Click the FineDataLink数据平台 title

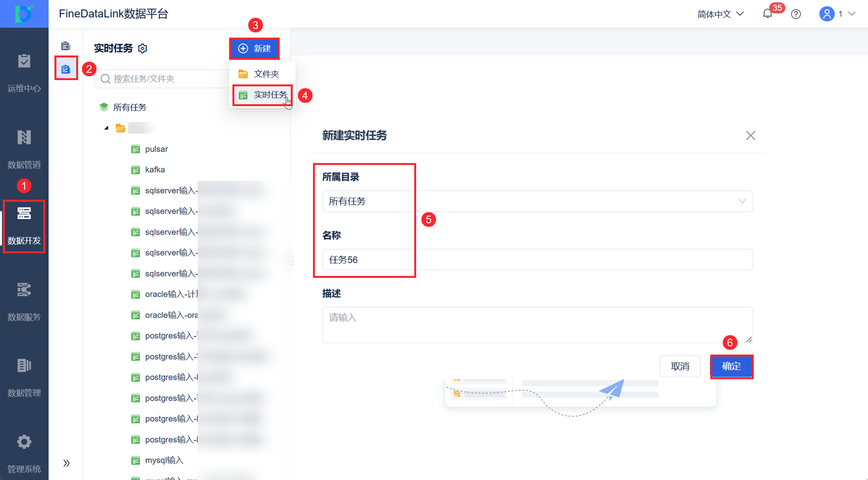(x=113, y=14)
